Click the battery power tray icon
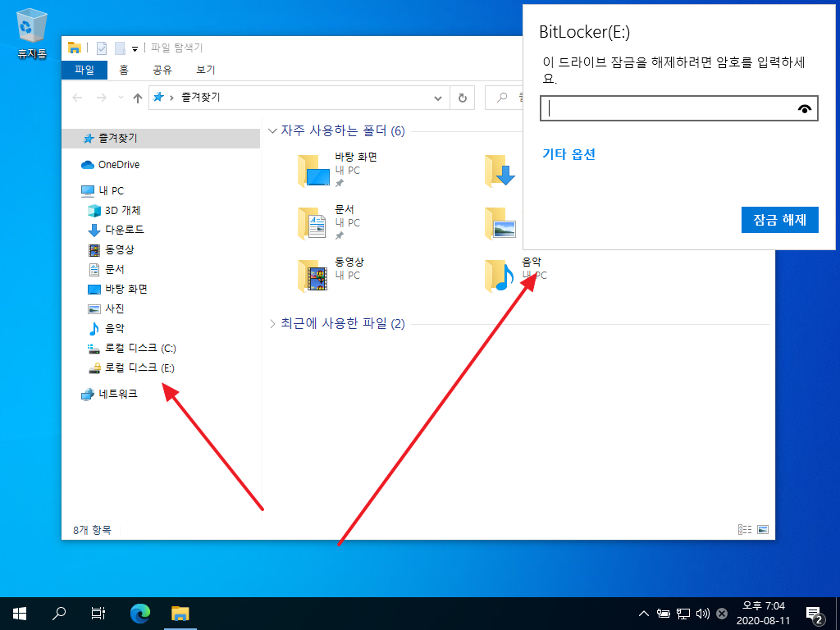 (x=664, y=614)
